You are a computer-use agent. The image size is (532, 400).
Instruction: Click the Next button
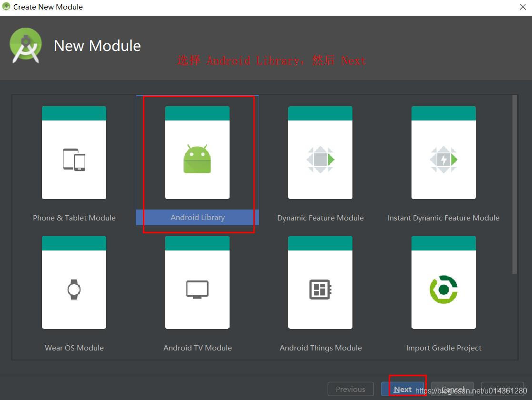tap(402, 389)
